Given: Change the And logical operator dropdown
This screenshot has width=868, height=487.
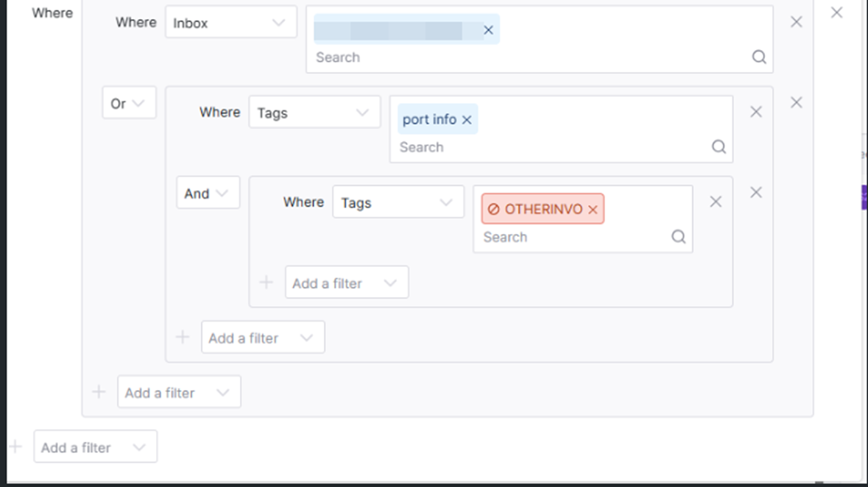Looking at the screenshot, I should [208, 193].
